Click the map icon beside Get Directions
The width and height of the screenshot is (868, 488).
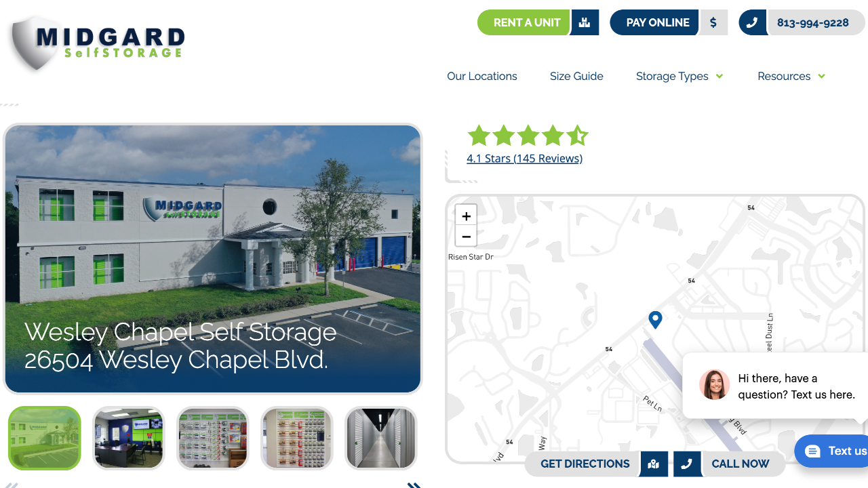(x=654, y=464)
